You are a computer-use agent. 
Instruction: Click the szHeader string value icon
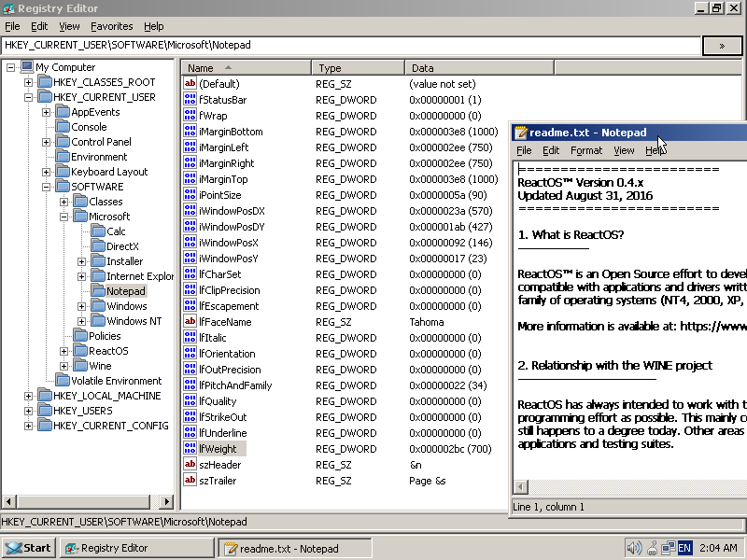(x=190, y=465)
